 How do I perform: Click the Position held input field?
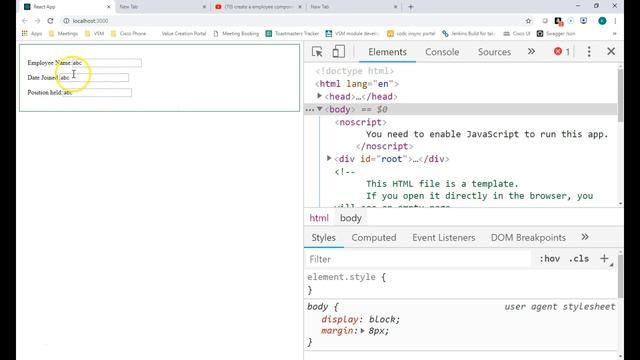(97, 93)
